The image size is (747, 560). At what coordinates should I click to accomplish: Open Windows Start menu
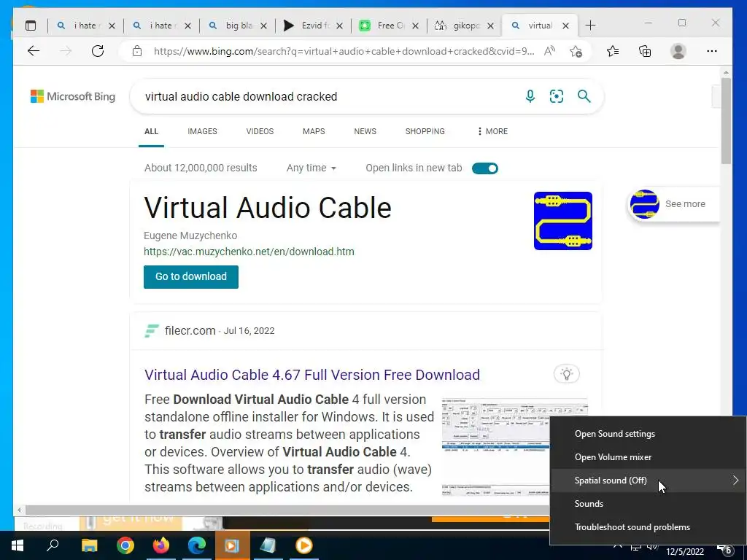coord(18,545)
